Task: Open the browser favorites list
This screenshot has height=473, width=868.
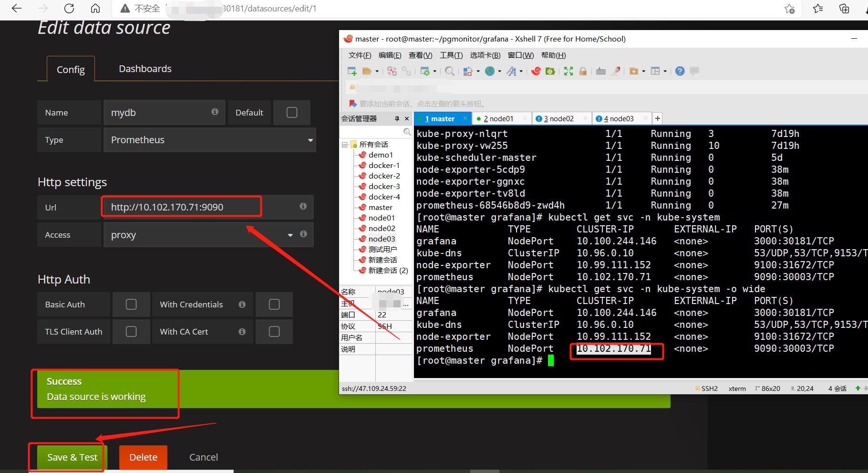Action: coord(818,9)
